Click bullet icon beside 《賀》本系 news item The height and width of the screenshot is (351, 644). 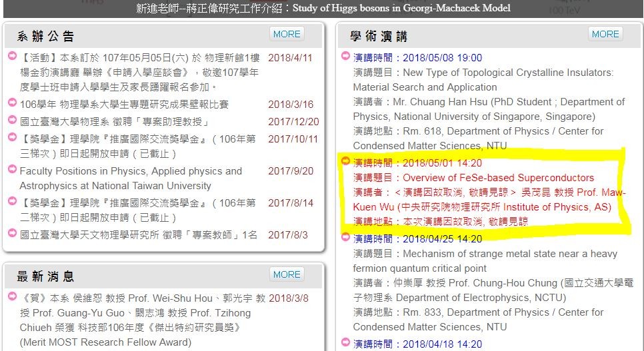13,297
